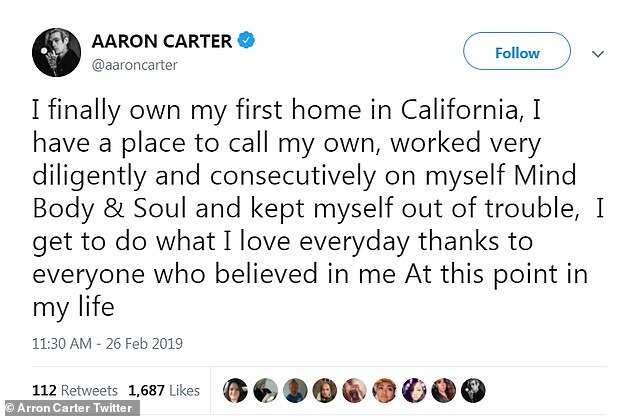Open the fourth liker avatar
Image resolution: width=634 pixels, height=416 pixels.
(x=325, y=391)
